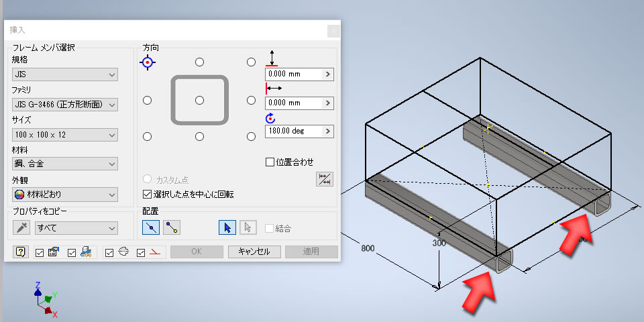Expand the サイズ 100 x 100 x 12 dropdown
Image resolution: width=644 pixels, height=322 pixels.
point(65,135)
